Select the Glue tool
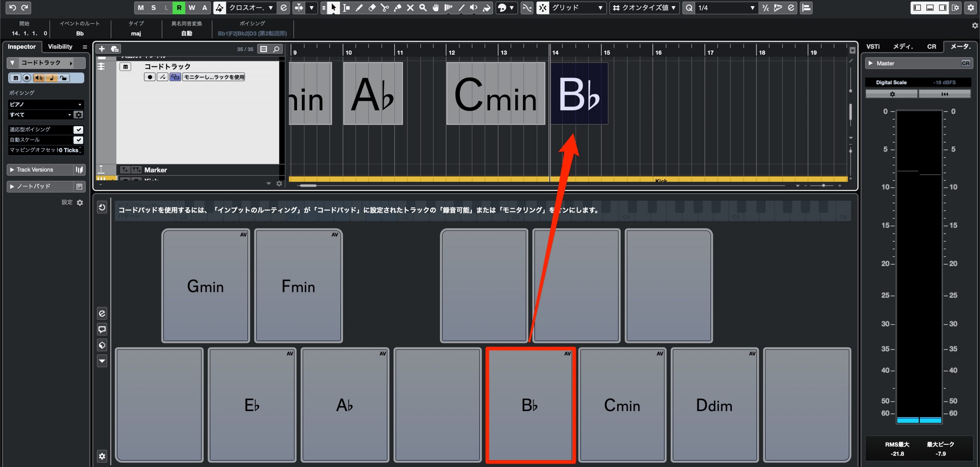Viewport: 980px width, 467px height. coord(397,8)
